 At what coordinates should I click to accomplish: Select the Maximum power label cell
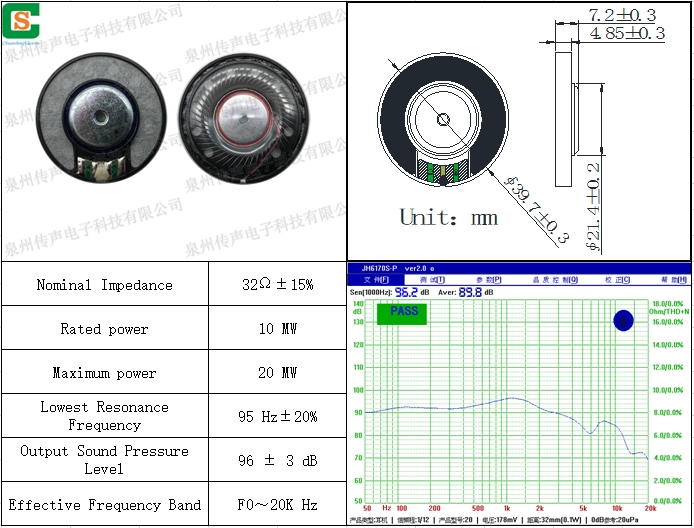pyautogui.click(x=105, y=373)
